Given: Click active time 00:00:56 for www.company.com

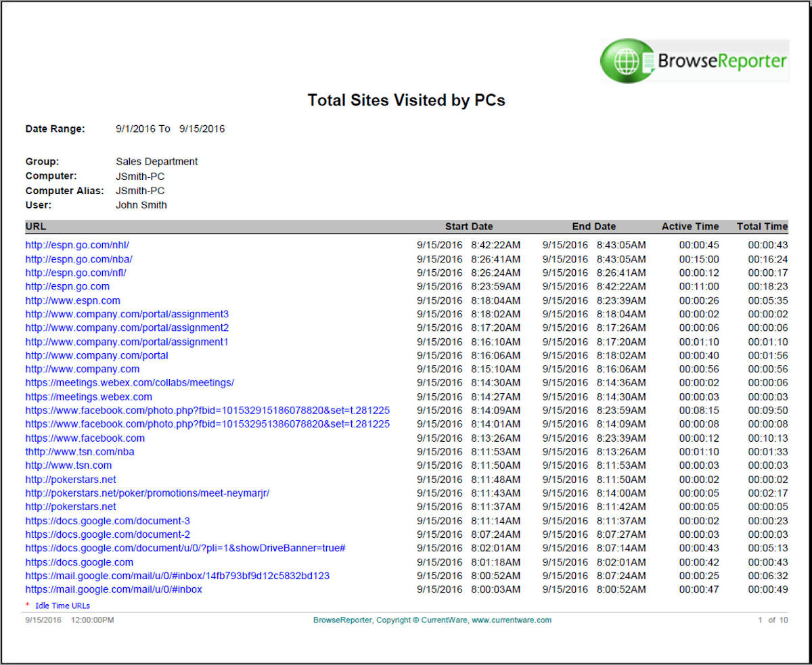Looking at the screenshot, I should point(699,369).
